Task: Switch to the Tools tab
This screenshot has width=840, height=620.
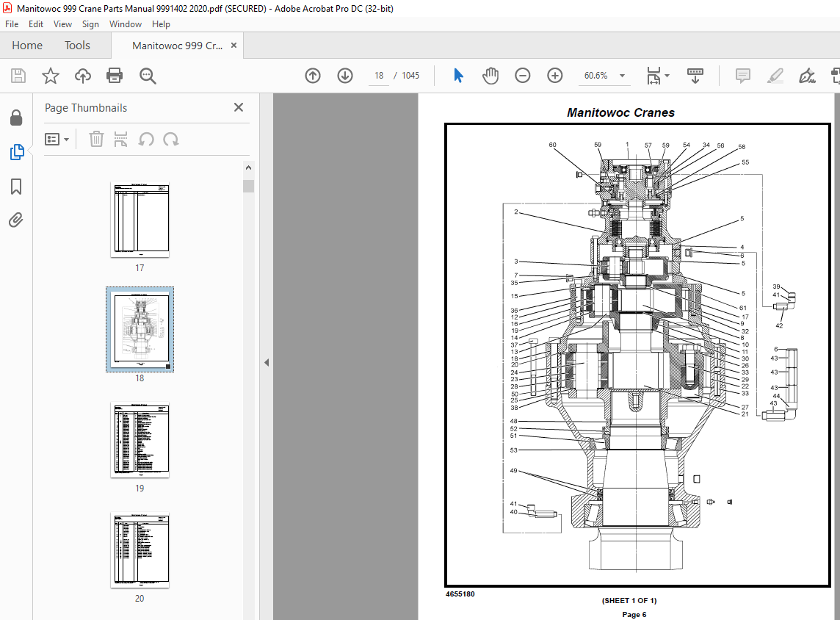Action: coord(78,46)
